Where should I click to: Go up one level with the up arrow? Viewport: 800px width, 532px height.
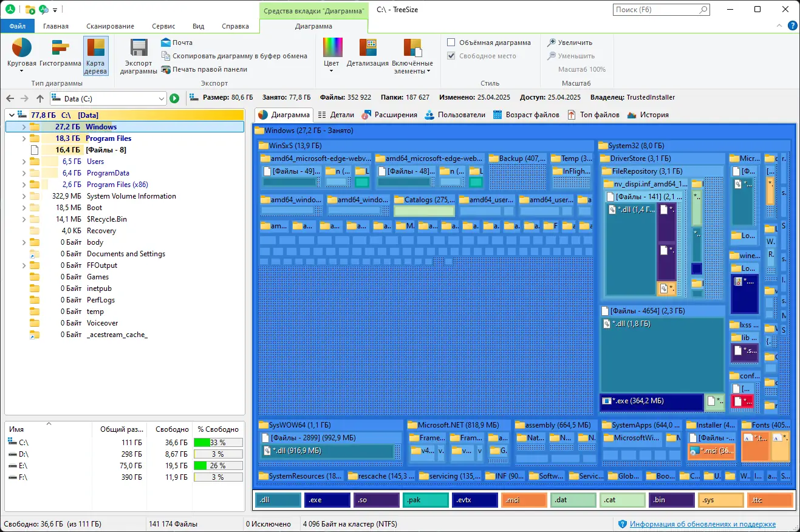40,98
